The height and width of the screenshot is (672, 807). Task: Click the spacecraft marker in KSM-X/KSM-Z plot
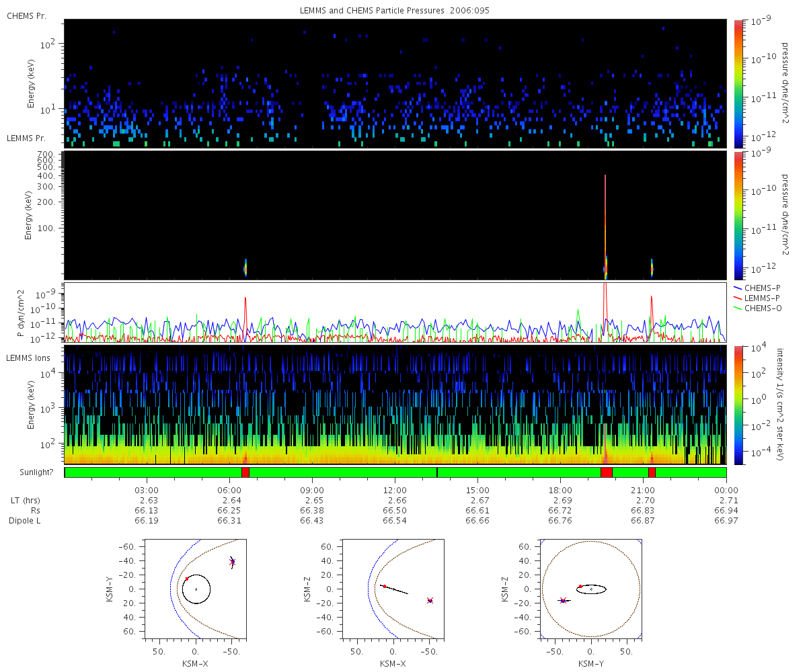(x=430, y=600)
